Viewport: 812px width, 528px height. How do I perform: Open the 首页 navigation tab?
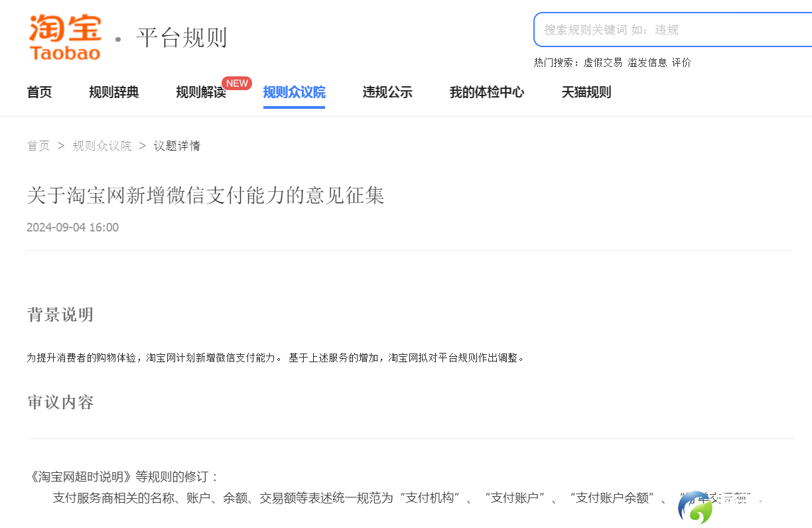[39, 92]
